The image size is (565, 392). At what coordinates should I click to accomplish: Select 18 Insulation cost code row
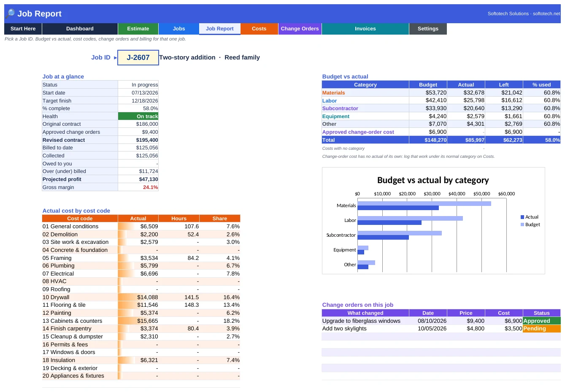[141, 360]
